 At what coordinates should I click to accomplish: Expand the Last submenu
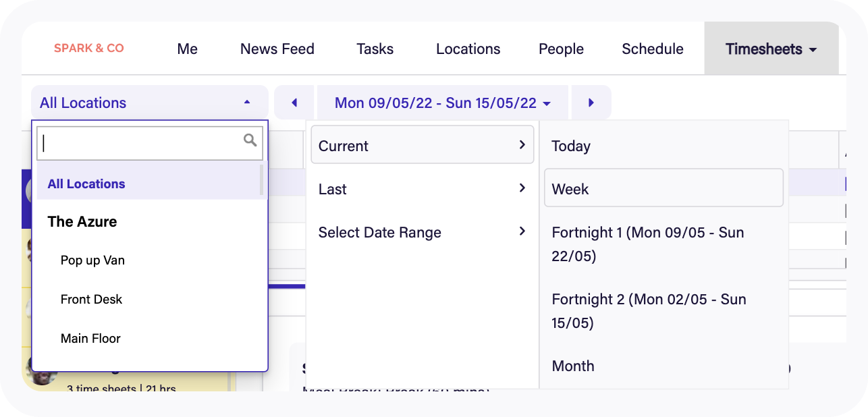tap(423, 189)
